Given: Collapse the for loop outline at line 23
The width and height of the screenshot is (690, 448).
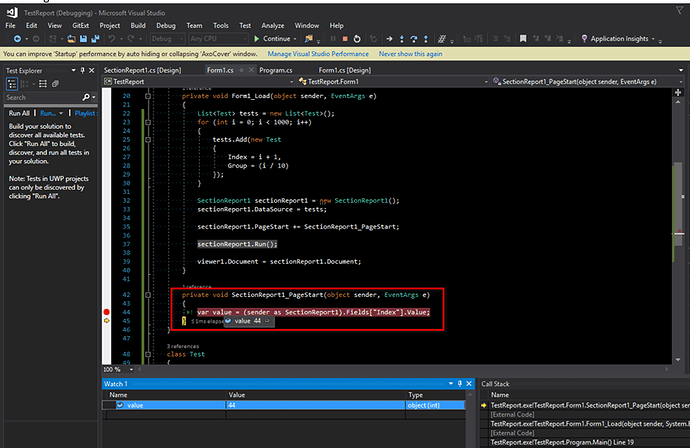Looking at the screenshot, I should coord(148,122).
